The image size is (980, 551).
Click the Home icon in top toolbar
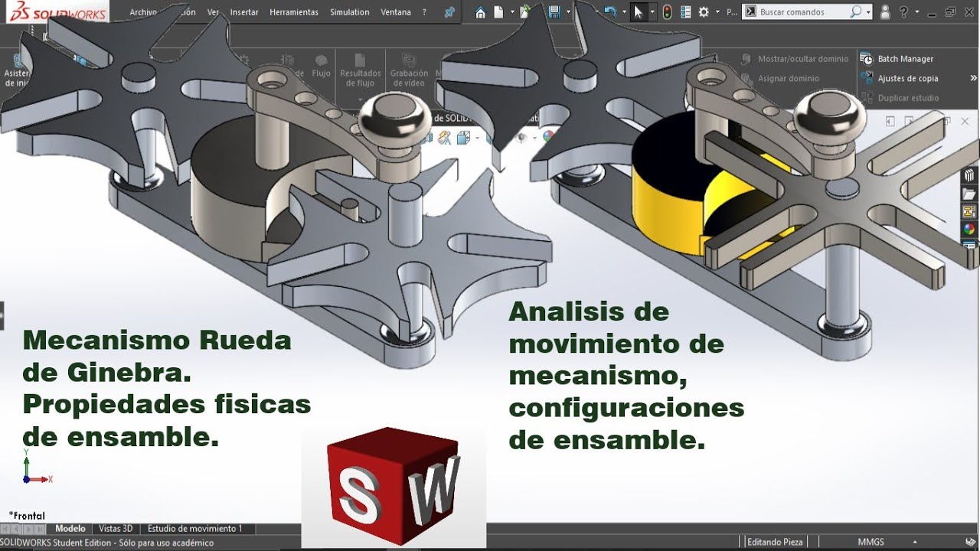[x=480, y=12]
